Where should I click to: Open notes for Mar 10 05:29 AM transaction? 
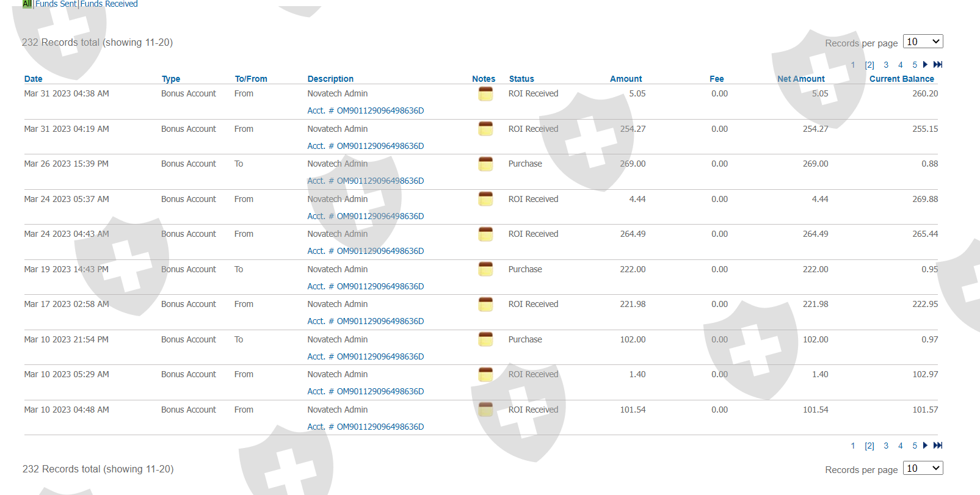(485, 375)
